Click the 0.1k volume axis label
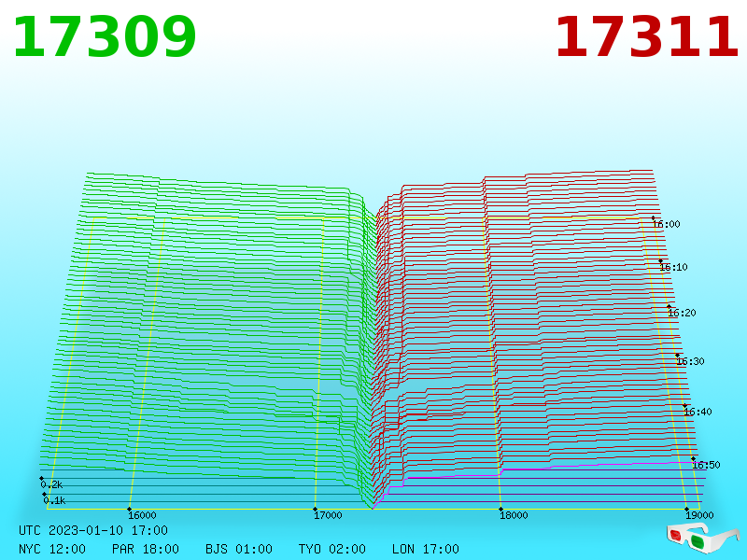Screen dimensions: 747x560 coord(54,500)
